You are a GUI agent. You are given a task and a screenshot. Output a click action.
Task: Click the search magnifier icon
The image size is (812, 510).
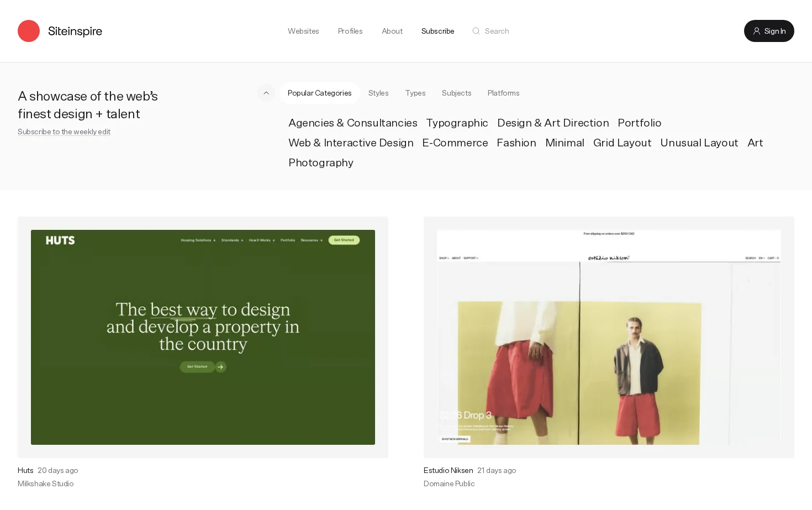point(476,31)
